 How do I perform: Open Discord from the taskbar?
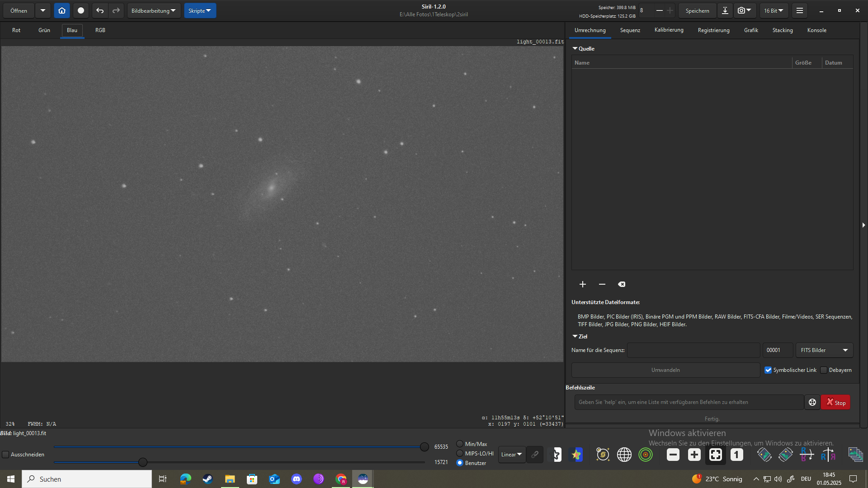(x=297, y=479)
